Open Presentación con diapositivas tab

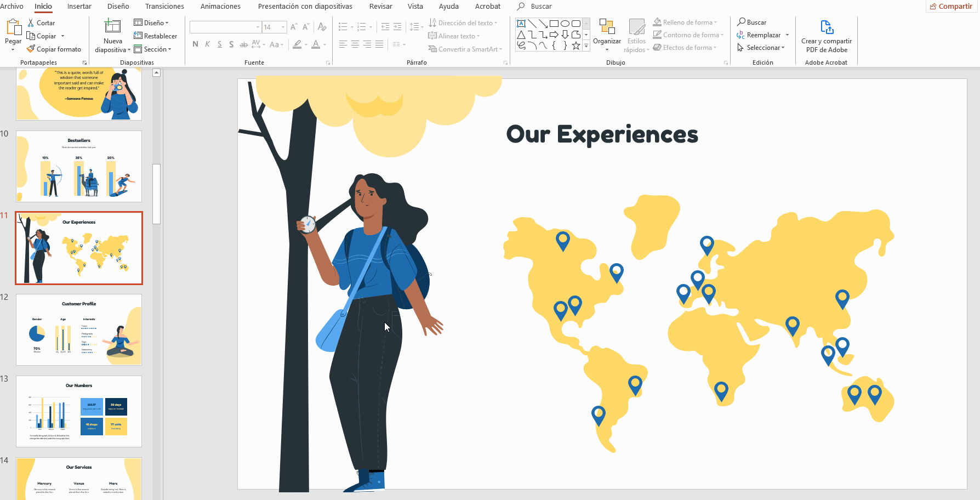click(x=305, y=6)
